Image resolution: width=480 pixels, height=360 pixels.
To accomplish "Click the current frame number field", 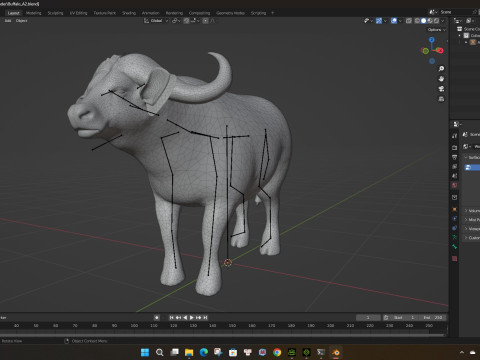I will (x=368, y=318).
